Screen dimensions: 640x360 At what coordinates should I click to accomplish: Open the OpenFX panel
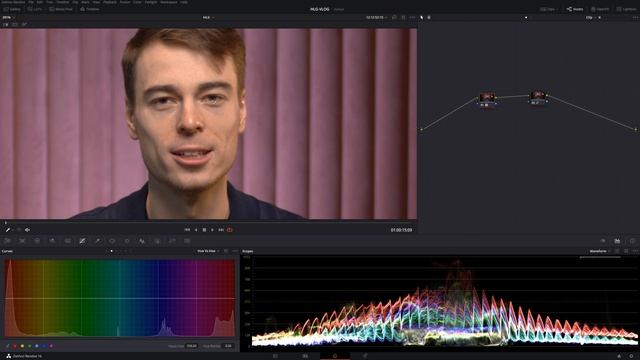coord(600,9)
